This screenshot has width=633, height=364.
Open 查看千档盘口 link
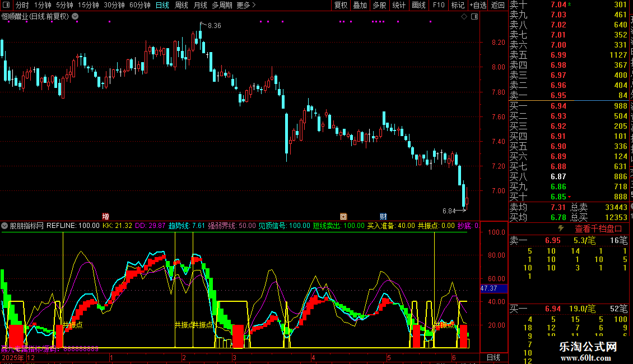tap(598, 228)
